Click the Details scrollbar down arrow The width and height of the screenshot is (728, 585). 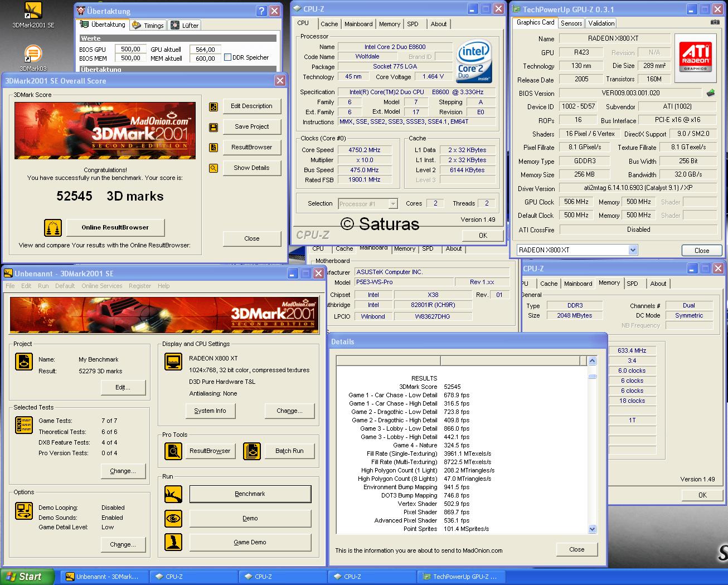[x=592, y=529]
